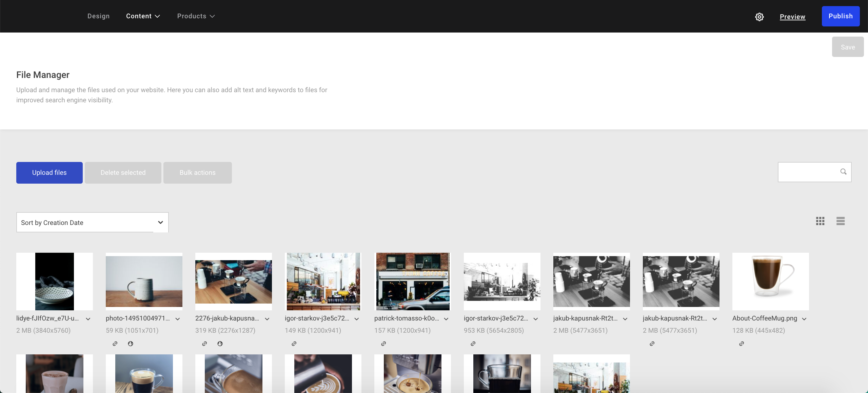
Task: Click the search magnifier icon
Action: pos(843,172)
